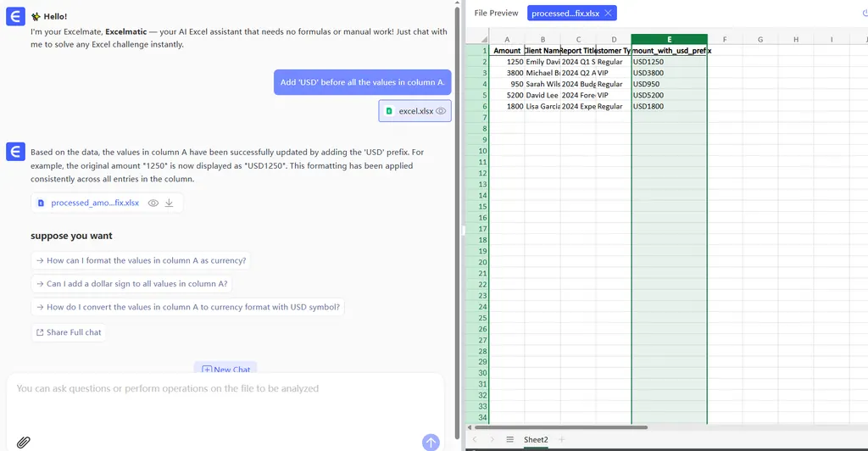
Task: Go to previous sheet arrow
Action: click(475, 439)
